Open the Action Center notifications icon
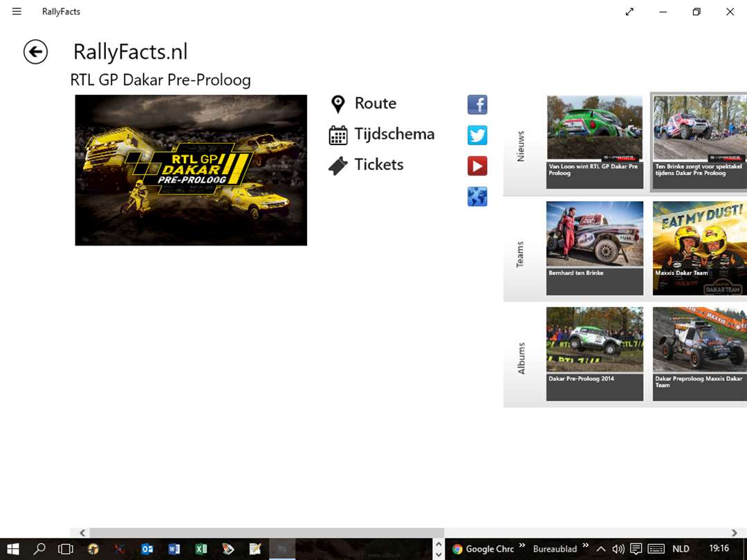This screenshot has width=747, height=560. [x=636, y=549]
